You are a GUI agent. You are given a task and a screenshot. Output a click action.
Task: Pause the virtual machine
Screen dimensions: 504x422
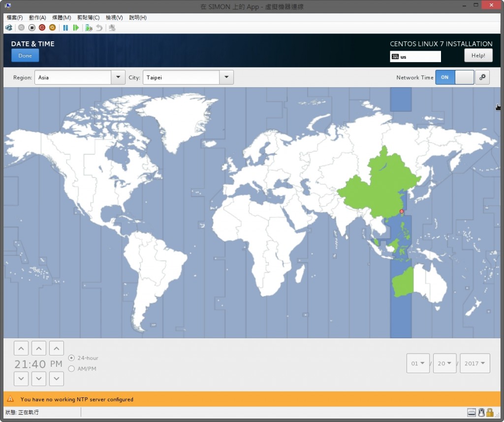coord(65,28)
